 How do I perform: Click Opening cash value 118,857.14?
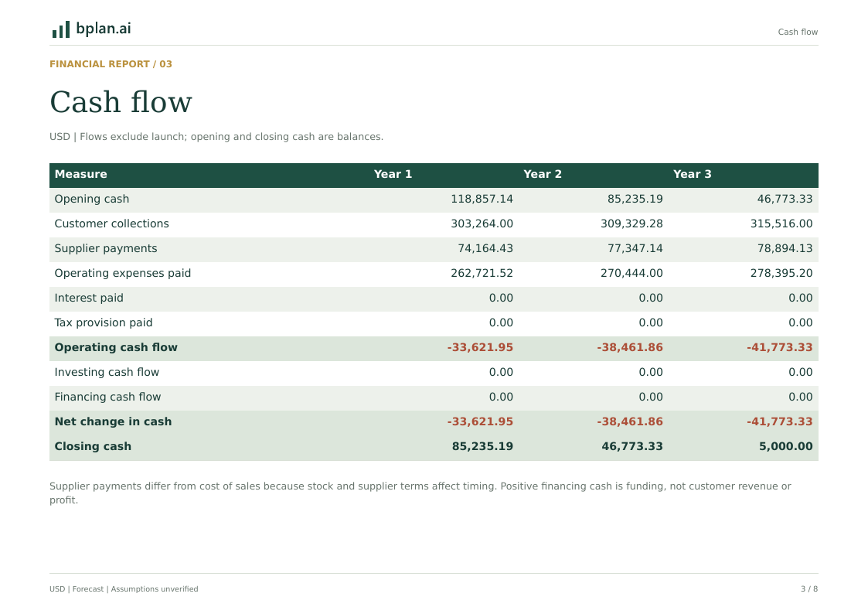click(x=482, y=200)
